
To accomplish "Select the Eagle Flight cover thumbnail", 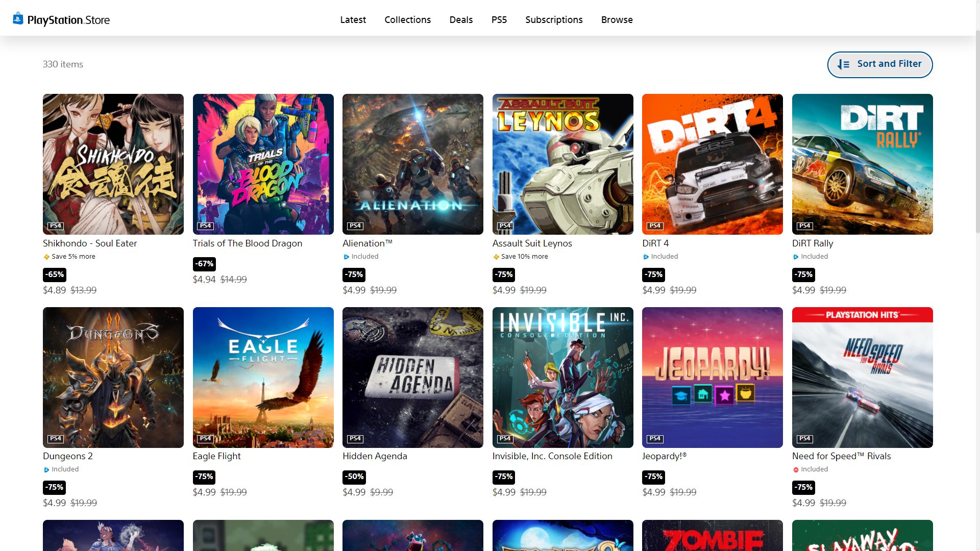I will coord(263,377).
